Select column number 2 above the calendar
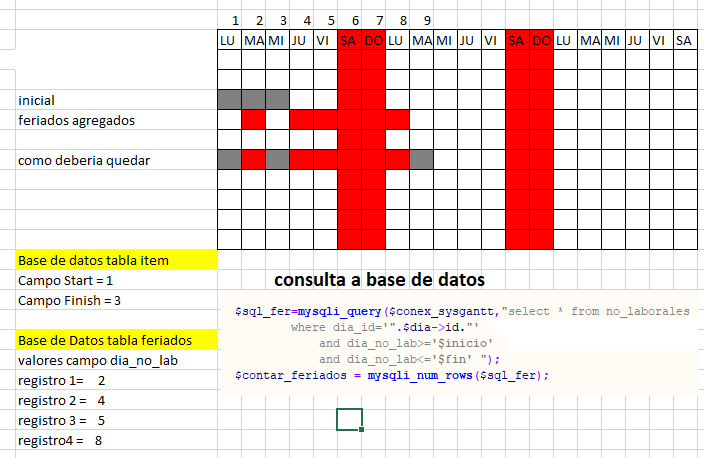Viewport: 704px width, 458px height. [254, 20]
